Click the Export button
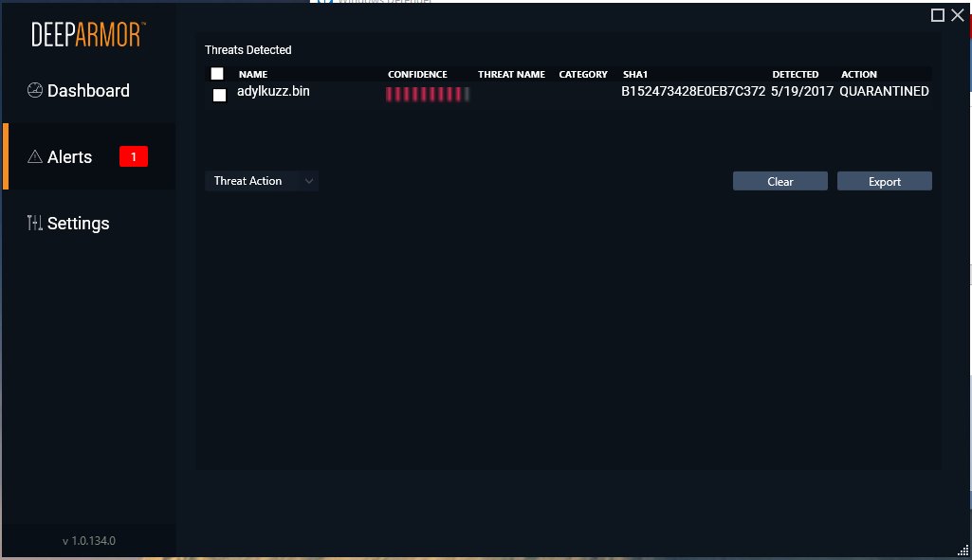Screen dimensions: 972x560 coord(884,182)
